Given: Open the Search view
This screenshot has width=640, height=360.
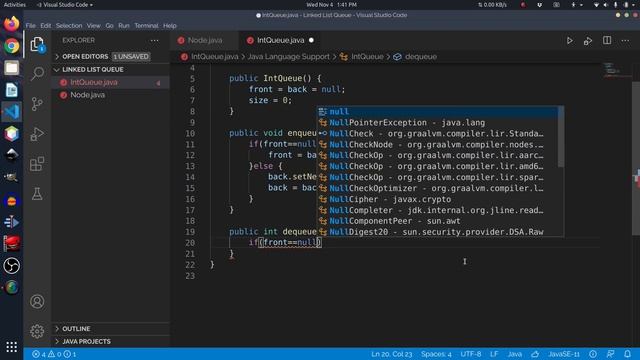Looking at the screenshot, I should 37,73.
